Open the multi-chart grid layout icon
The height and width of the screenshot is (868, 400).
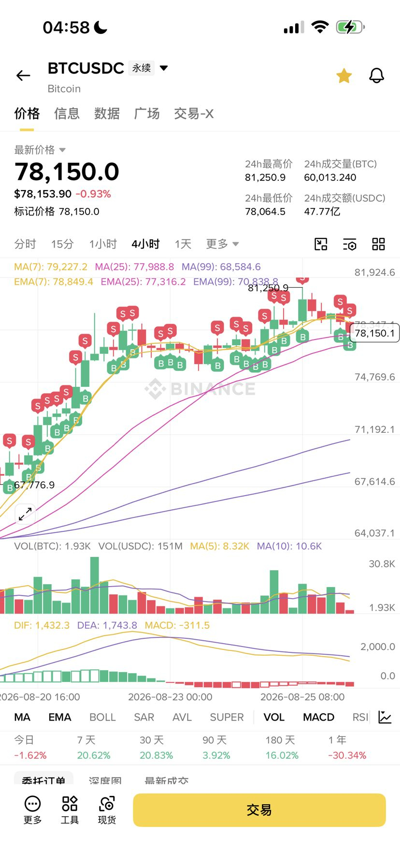coord(379,244)
